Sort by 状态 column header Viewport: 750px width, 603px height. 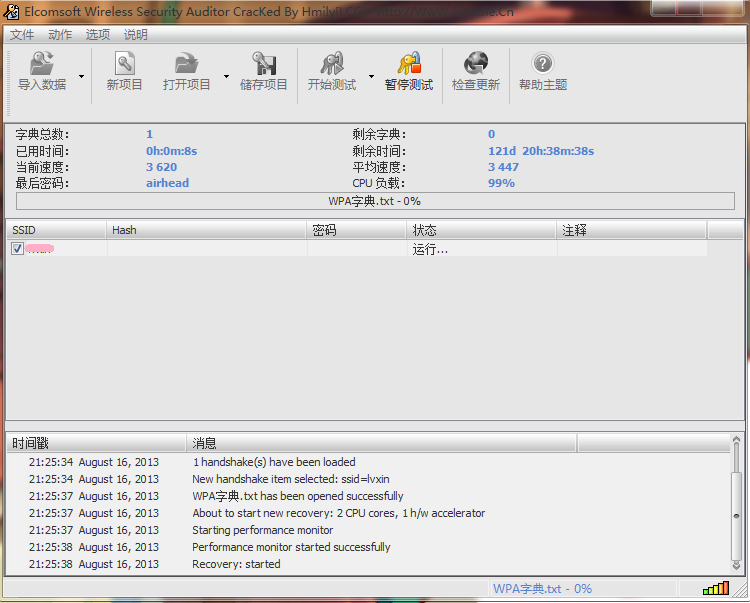(x=482, y=230)
